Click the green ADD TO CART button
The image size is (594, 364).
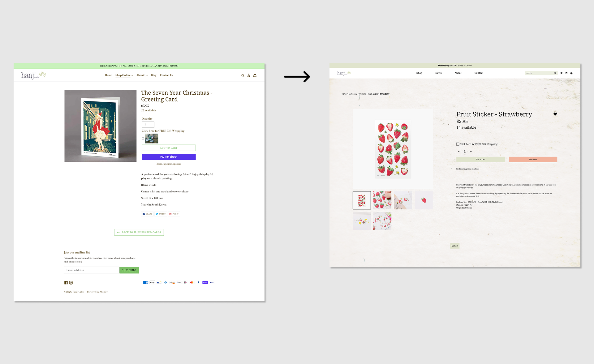point(169,148)
